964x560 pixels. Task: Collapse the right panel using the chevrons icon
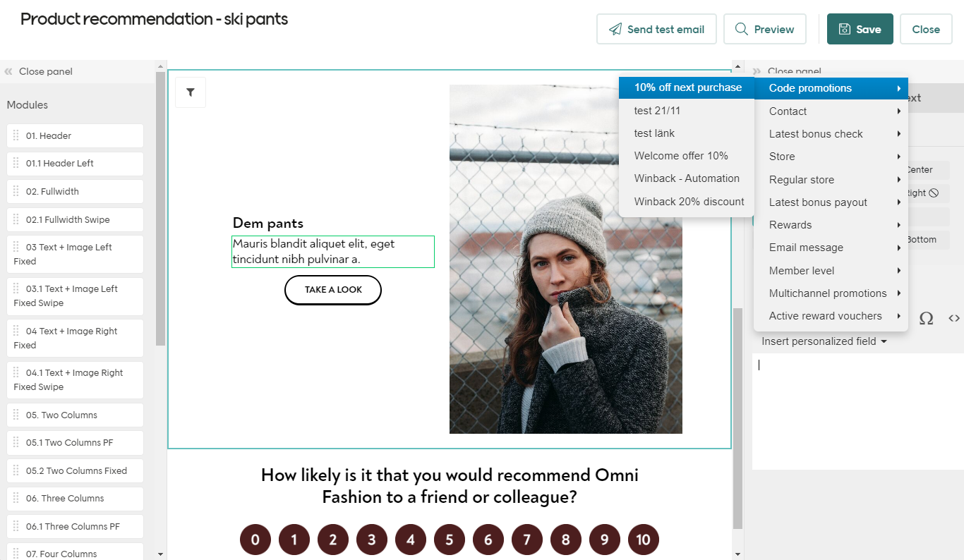pyautogui.click(x=758, y=71)
